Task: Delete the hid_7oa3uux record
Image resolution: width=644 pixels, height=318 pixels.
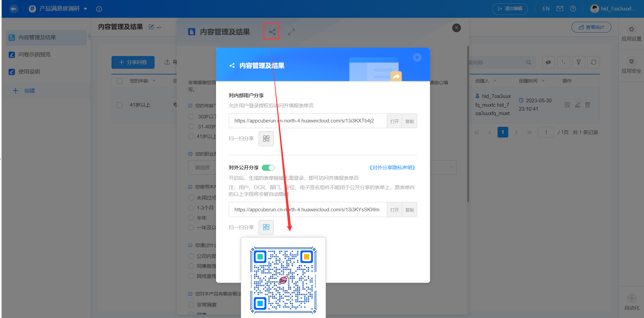Action: coord(588,105)
